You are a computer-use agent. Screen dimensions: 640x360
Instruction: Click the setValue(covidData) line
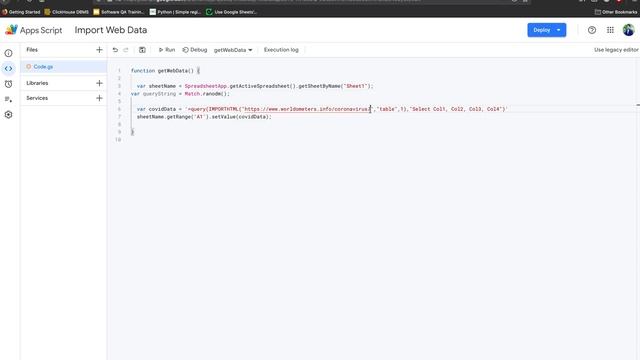pyautogui.click(x=204, y=117)
